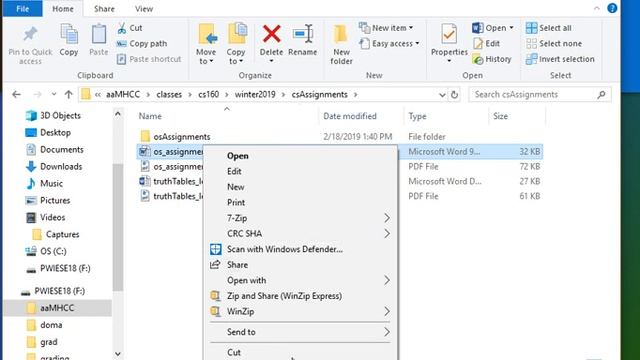Open Music in navigation pane
The height and width of the screenshot is (360, 640).
pos(44,184)
